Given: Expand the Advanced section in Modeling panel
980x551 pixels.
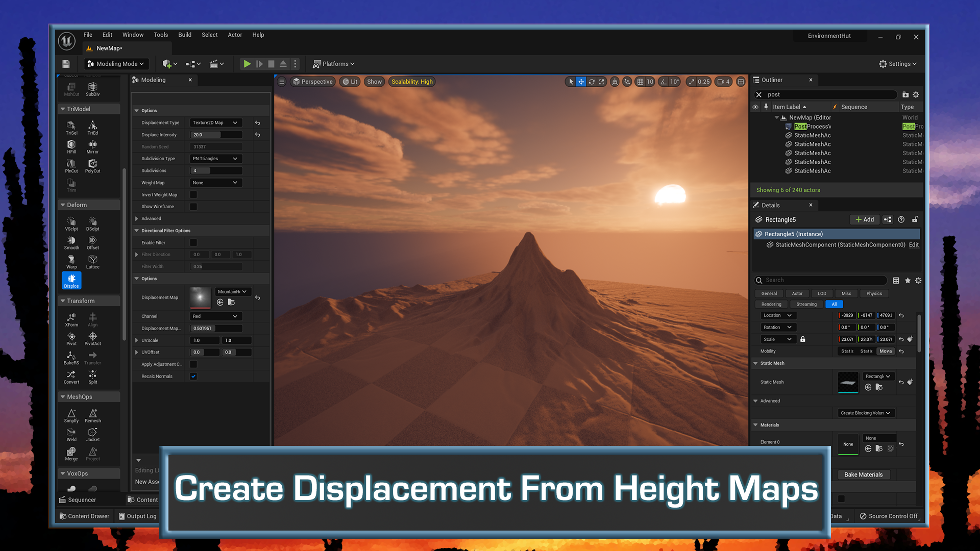Looking at the screenshot, I should (151, 219).
